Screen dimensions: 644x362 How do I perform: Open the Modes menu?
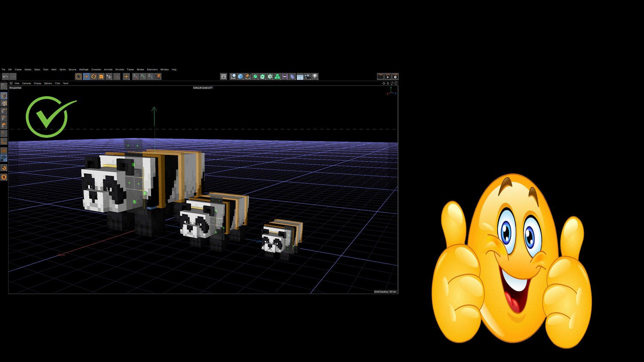[x=28, y=70]
